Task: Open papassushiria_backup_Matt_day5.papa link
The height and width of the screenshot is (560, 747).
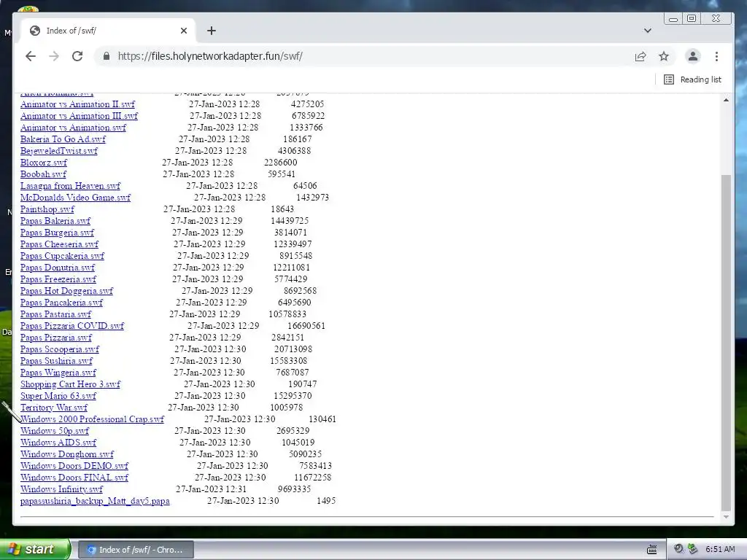Action: 95,501
